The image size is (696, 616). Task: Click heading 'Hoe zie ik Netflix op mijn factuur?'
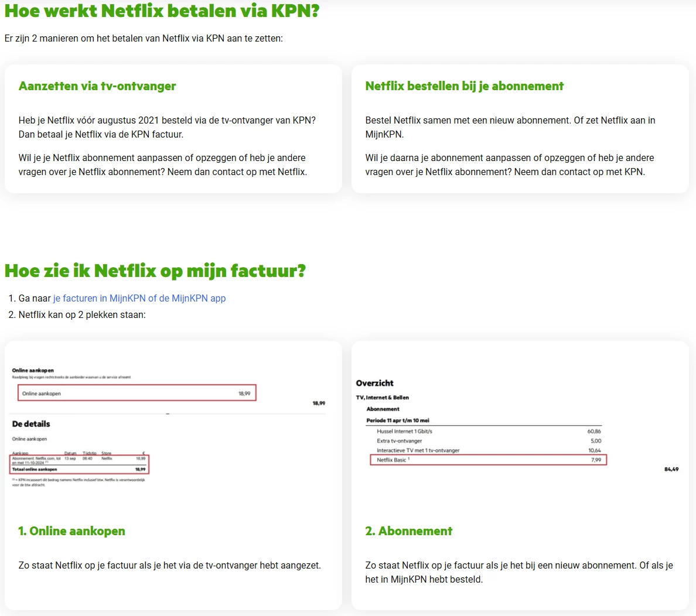tap(155, 271)
